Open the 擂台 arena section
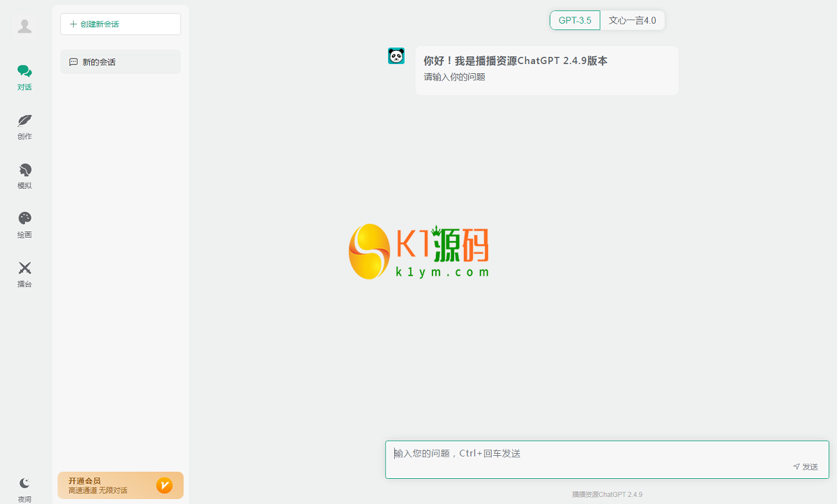 point(24,275)
